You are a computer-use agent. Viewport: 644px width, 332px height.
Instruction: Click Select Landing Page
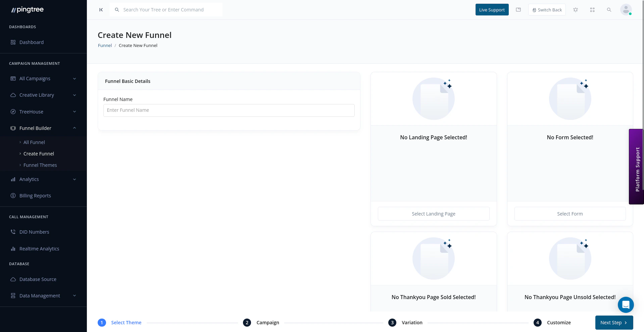(433, 214)
